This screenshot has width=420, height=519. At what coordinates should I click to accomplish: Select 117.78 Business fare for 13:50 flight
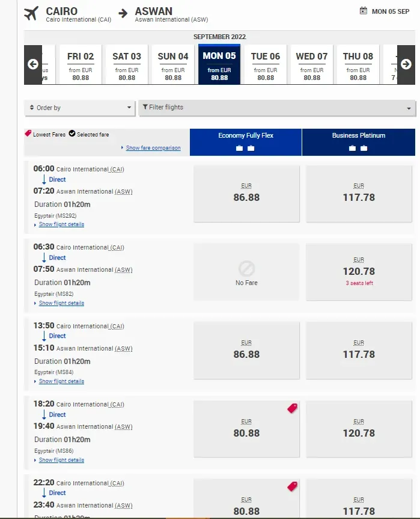[359, 350]
